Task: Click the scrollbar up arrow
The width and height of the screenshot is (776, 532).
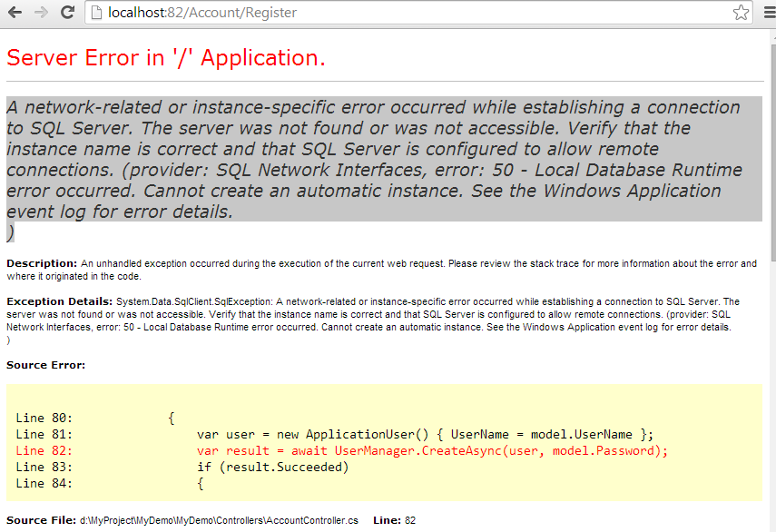Action: (773, 35)
